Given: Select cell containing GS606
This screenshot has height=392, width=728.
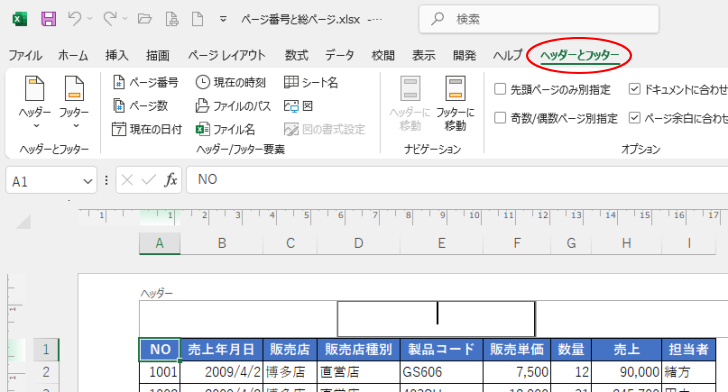Looking at the screenshot, I should pyautogui.click(x=441, y=372).
